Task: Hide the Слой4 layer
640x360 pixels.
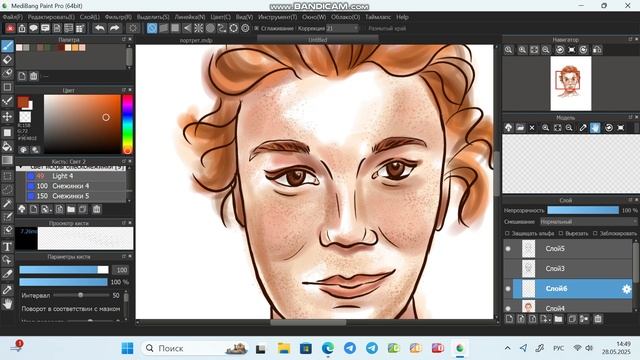Action: [508, 308]
